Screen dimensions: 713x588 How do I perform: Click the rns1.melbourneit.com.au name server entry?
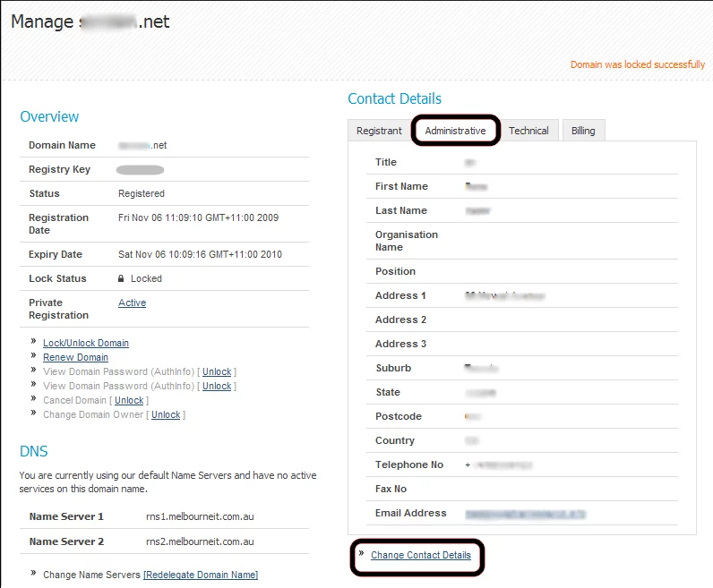tap(199, 516)
